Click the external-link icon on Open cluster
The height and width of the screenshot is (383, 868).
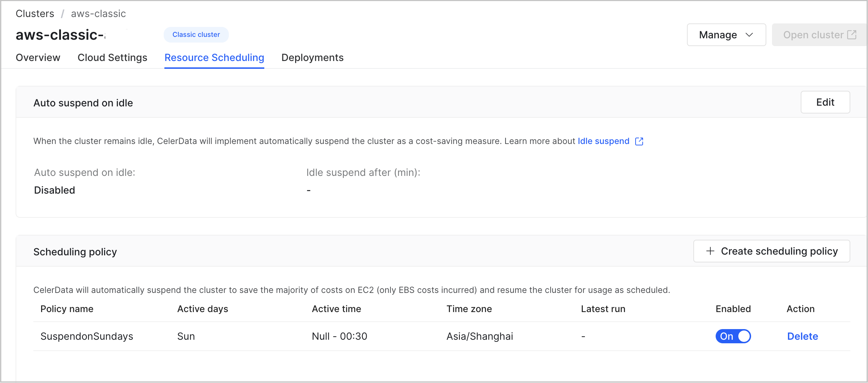coord(851,34)
